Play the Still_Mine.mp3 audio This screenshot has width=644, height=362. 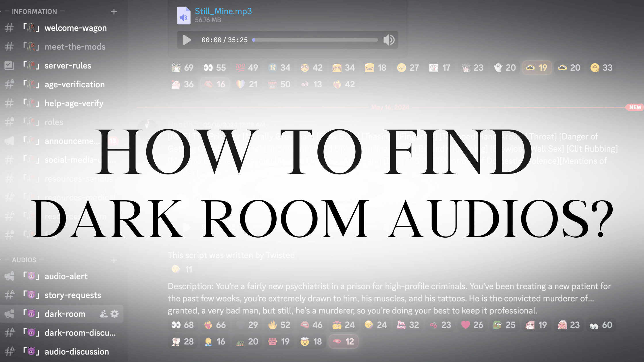coord(186,40)
